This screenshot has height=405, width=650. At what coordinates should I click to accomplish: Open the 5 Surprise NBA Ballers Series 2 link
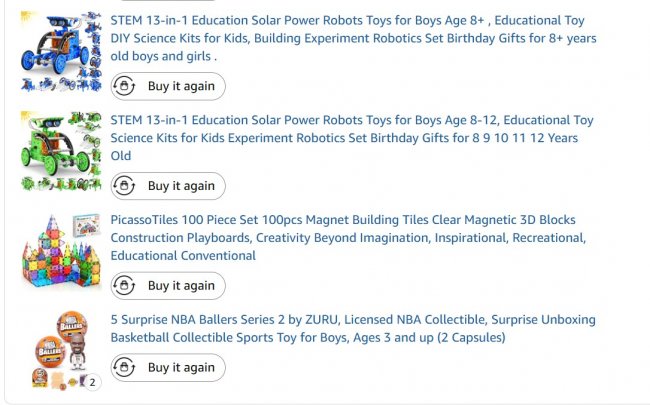pos(352,320)
